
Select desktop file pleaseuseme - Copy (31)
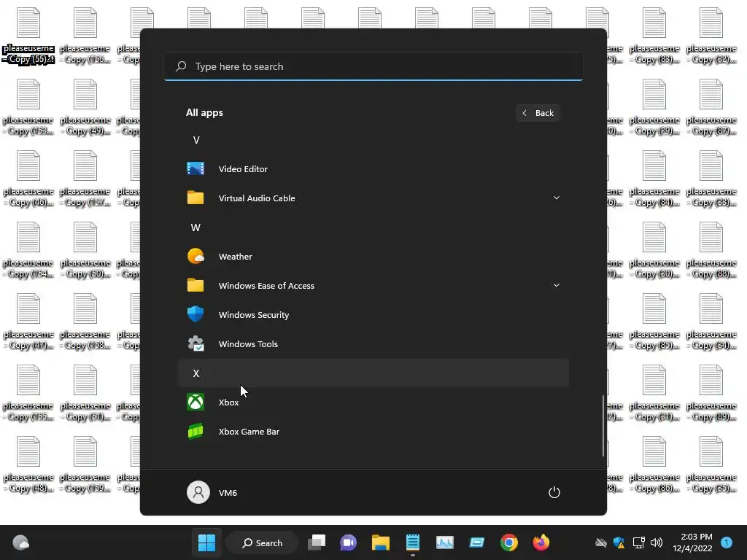[x=654, y=393]
